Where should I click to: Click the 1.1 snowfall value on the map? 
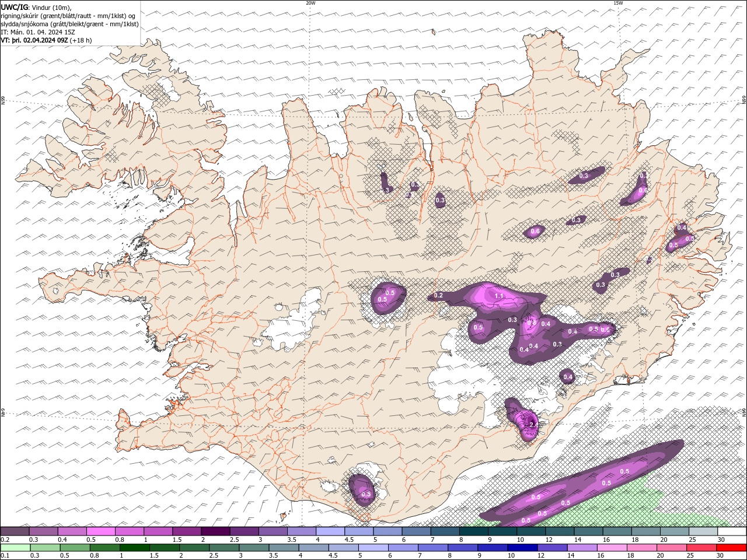[x=499, y=296]
